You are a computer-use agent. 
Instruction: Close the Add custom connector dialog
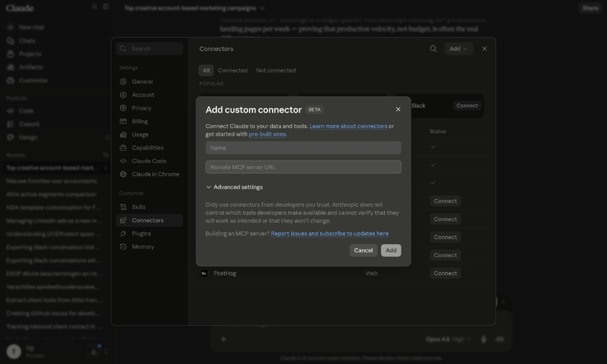click(x=398, y=109)
